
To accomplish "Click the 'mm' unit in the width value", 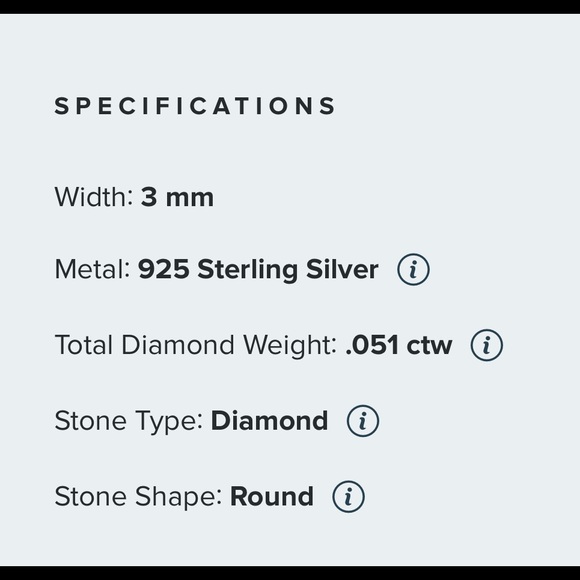I will (x=190, y=200).
